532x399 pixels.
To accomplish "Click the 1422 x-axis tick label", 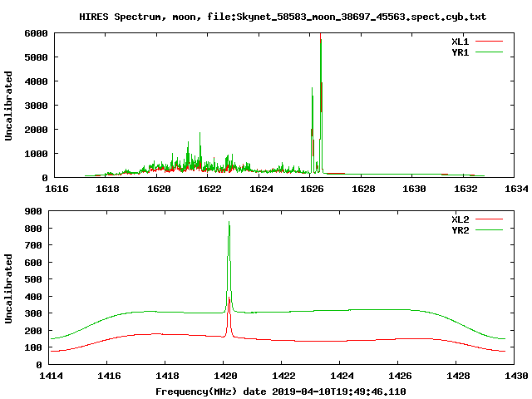I will [x=283, y=376].
